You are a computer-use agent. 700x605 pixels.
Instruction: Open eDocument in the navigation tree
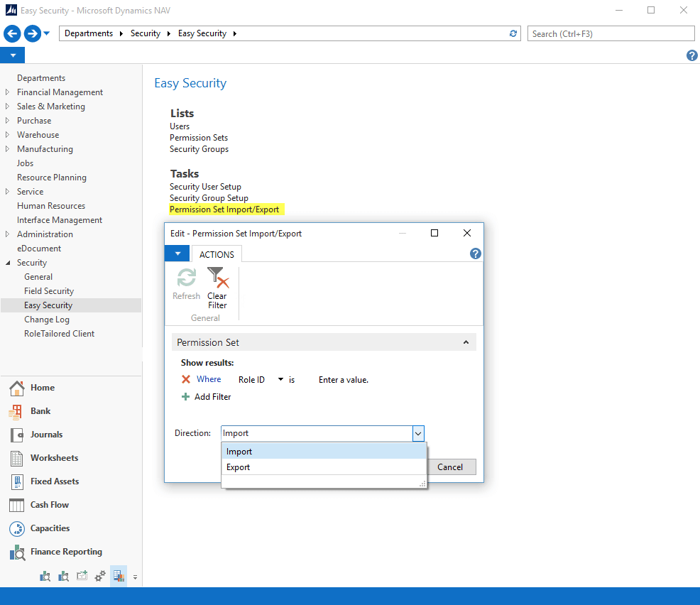39,249
